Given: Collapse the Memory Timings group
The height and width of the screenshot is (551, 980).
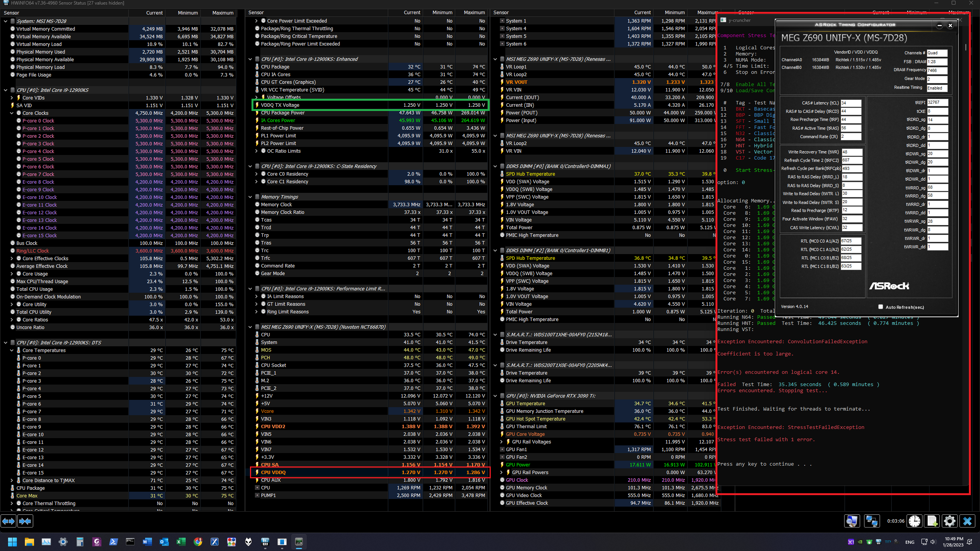Looking at the screenshot, I should coord(250,197).
